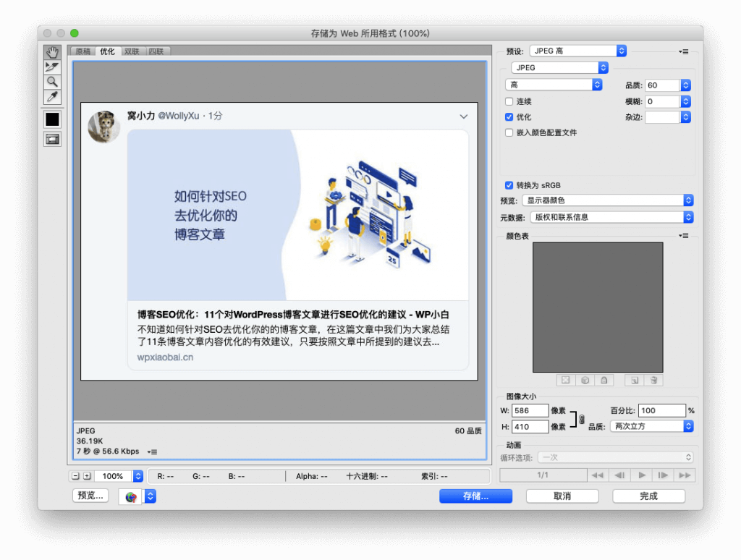The width and height of the screenshot is (741, 560).
Task: Open the 循环选项 一次 dropdown
Action: pos(616,457)
